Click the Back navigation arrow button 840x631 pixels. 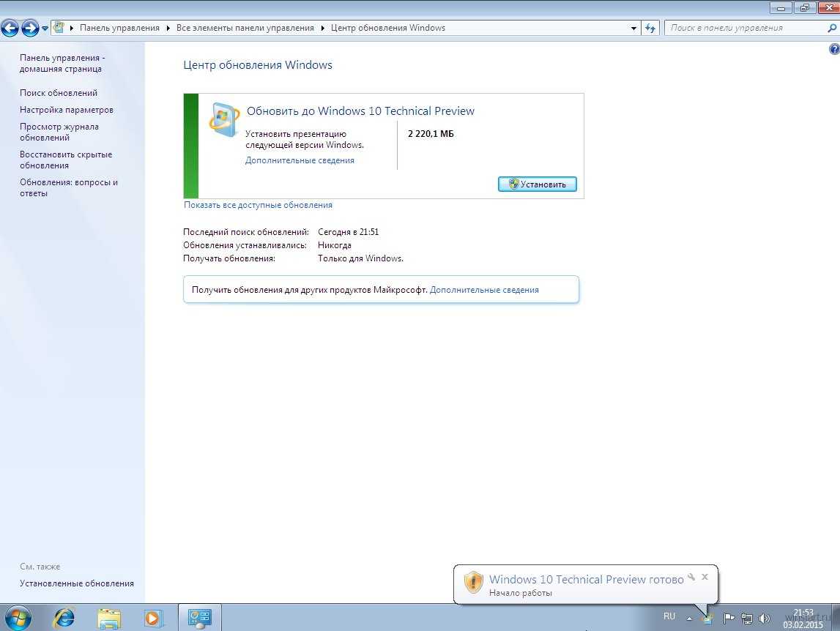tap(10, 29)
